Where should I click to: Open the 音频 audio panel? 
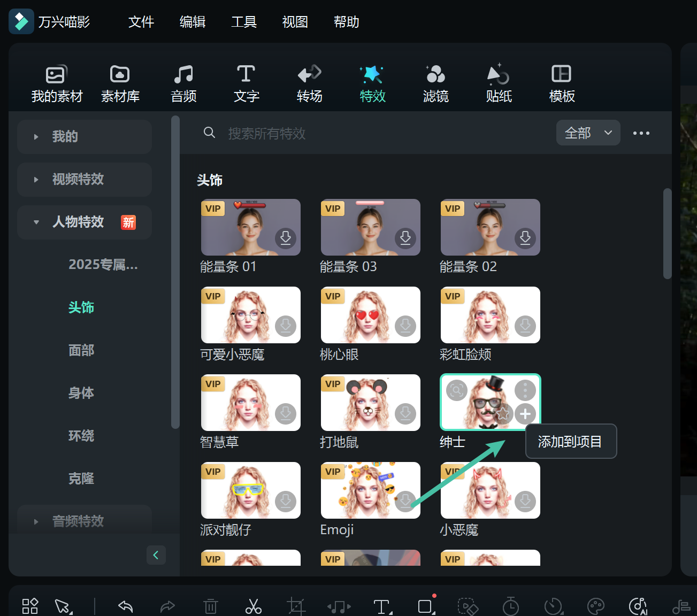point(183,83)
